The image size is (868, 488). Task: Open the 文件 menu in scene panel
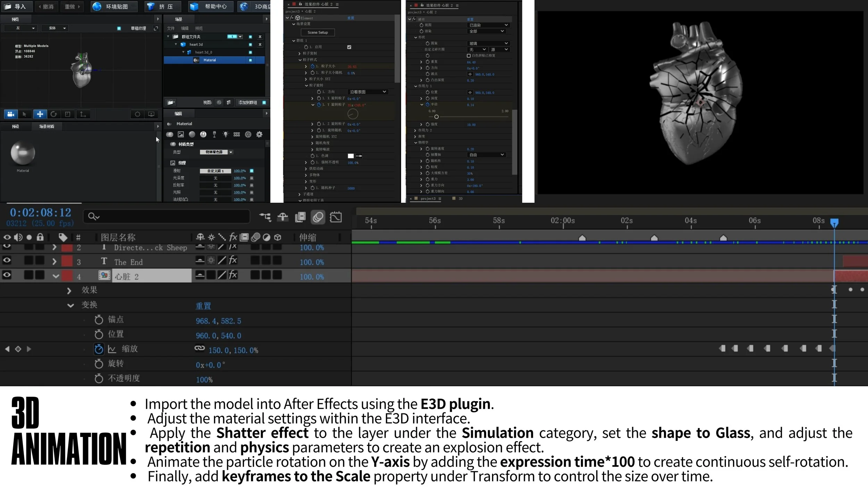[x=171, y=28]
